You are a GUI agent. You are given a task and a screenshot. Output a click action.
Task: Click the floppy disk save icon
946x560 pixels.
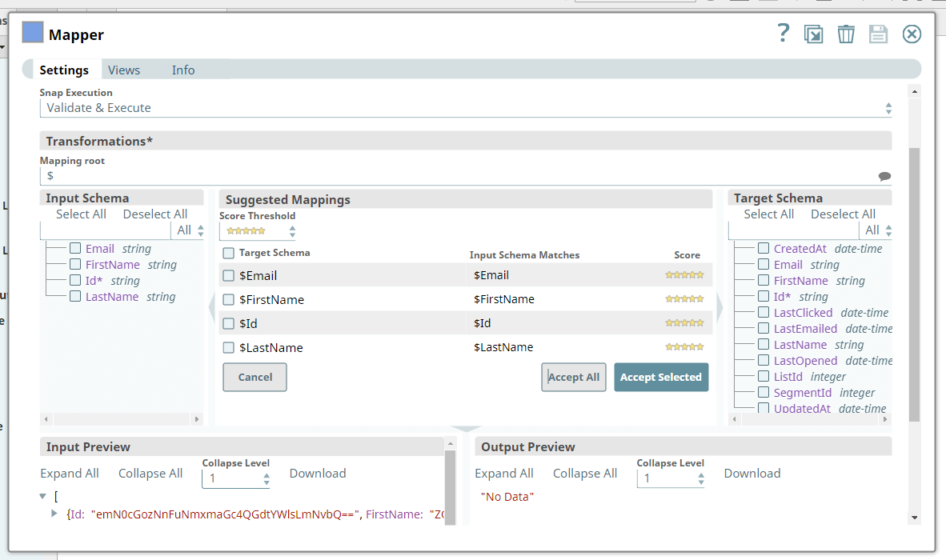click(x=879, y=34)
